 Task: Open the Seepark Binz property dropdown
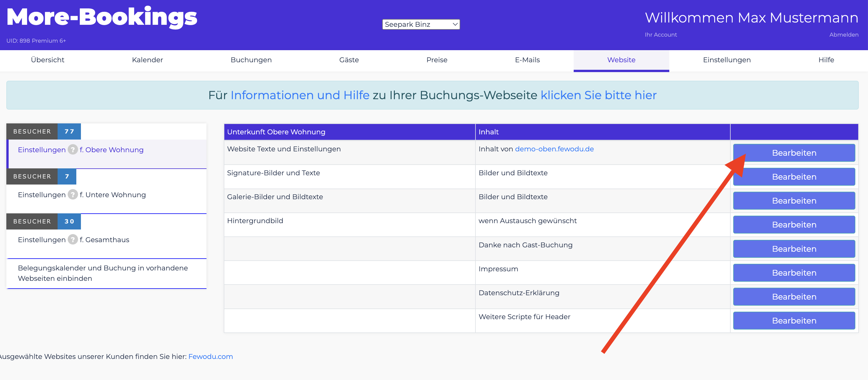click(x=421, y=24)
